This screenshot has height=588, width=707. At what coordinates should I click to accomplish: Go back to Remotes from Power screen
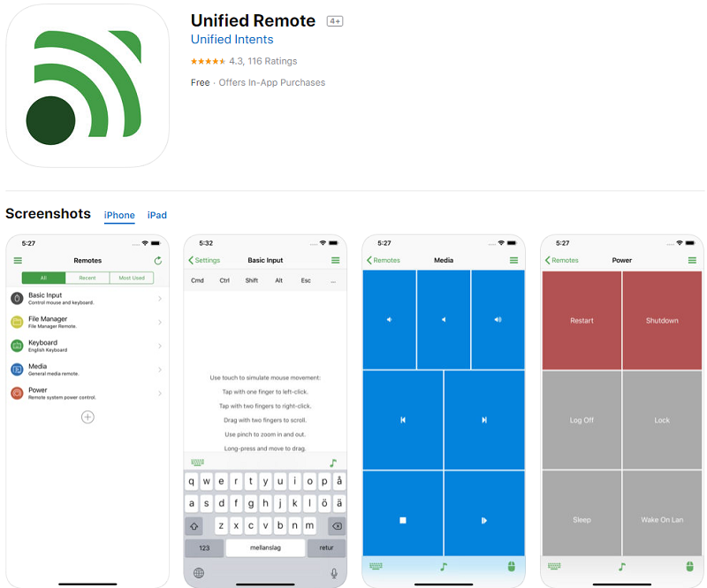(x=562, y=260)
